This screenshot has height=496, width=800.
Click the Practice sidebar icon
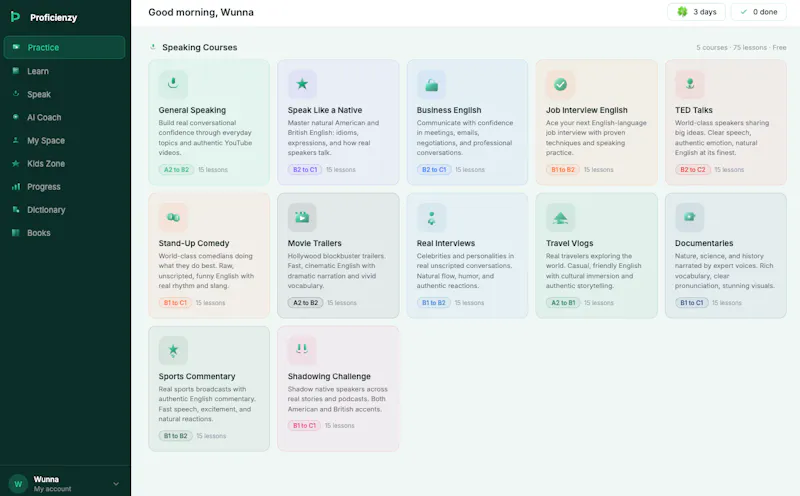click(16, 47)
